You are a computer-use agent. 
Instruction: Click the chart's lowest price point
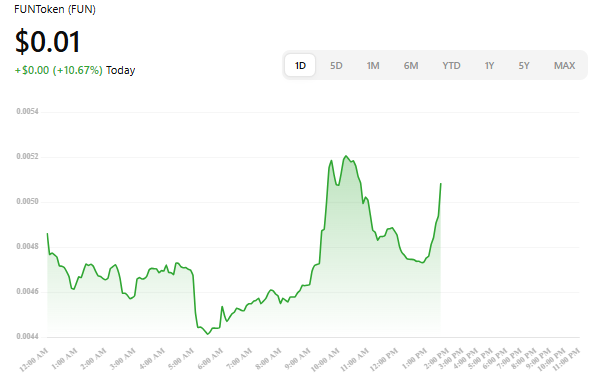(x=208, y=334)
